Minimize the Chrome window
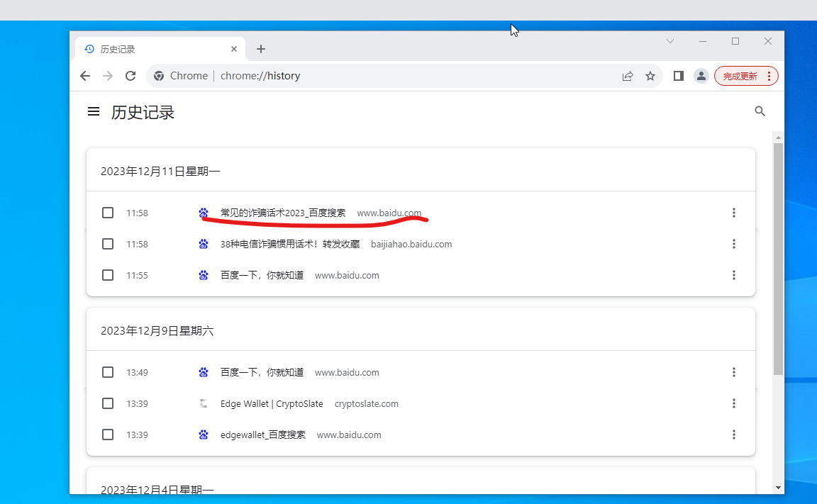Image resolution: width=817 pixels, height=504 pixels. 703,41
